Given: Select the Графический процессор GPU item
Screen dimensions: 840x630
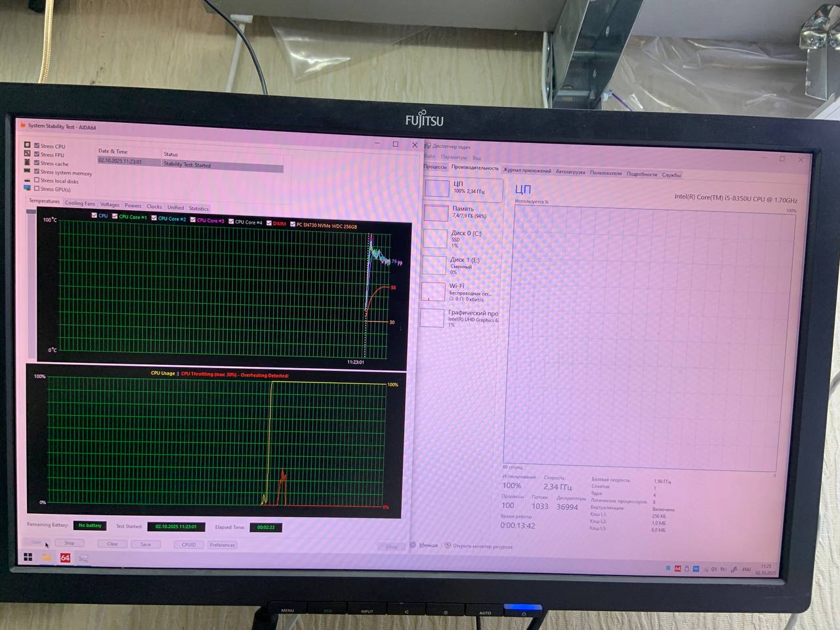Looking at the screenshot, I should (461, 318).
